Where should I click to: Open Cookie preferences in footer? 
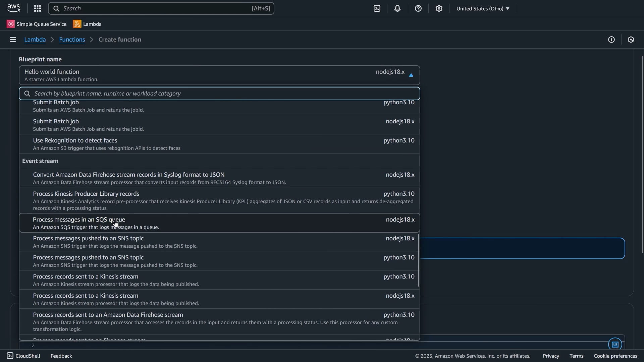point(615,356)
